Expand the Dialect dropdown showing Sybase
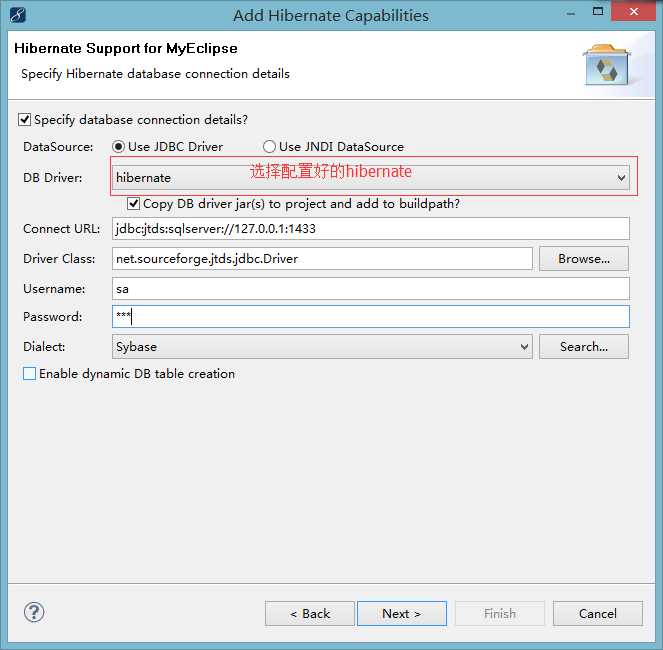Viewport: 663px width, 650px height. (x=322, y=347)
